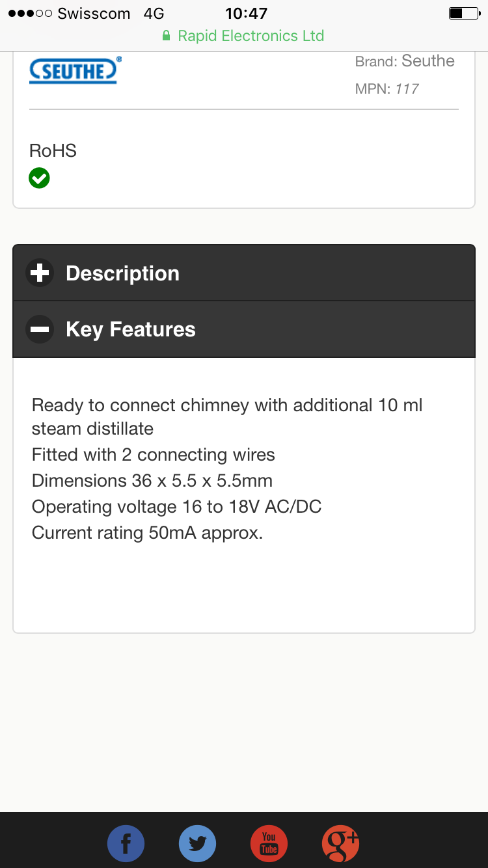Tap the Operating voltage feature line
Image resolution: width=488 pixels, height=868 pixels.
pos(177,507)
